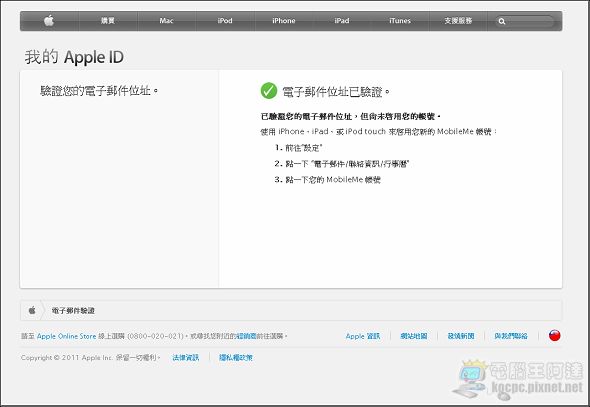
Task: Go to the iPod section
Action: coord(225,21)
